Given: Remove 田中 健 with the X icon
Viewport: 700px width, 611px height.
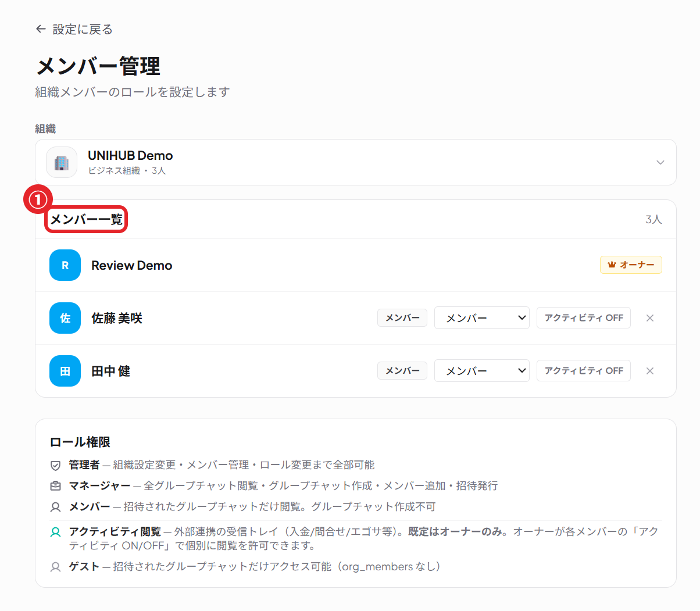Looking at the screenshot, I should point(650,371).
